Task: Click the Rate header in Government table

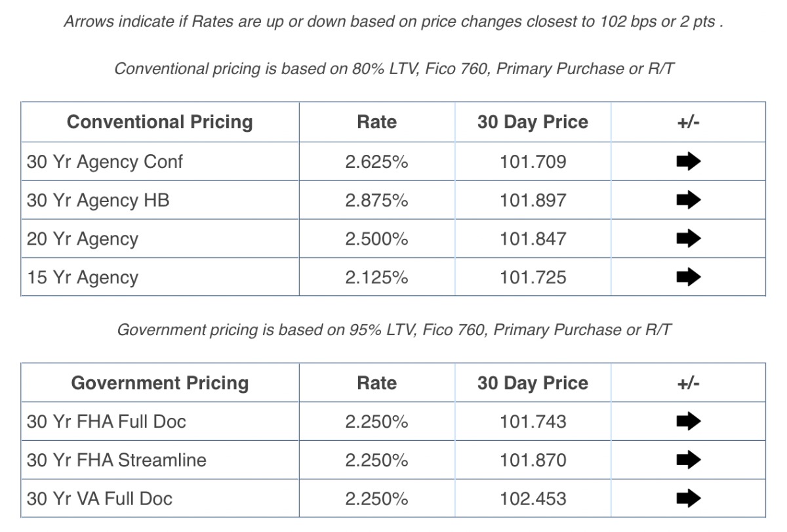Action: point(376,383)
